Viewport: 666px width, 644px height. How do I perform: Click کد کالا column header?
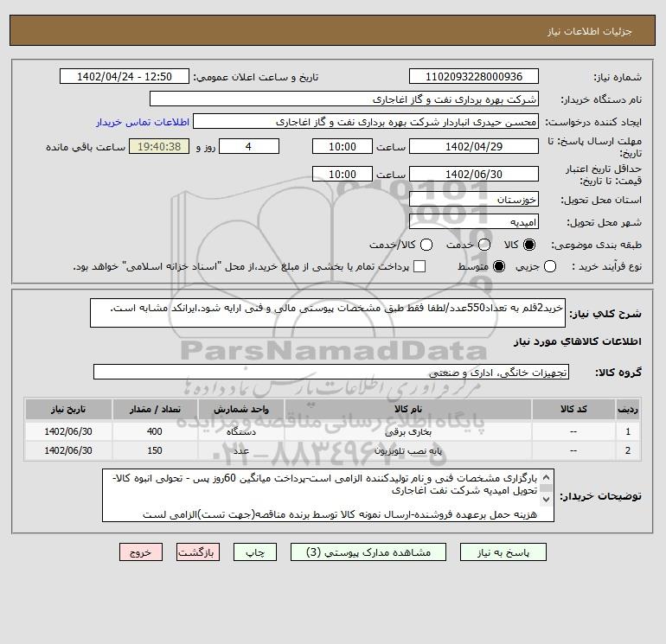573,409
